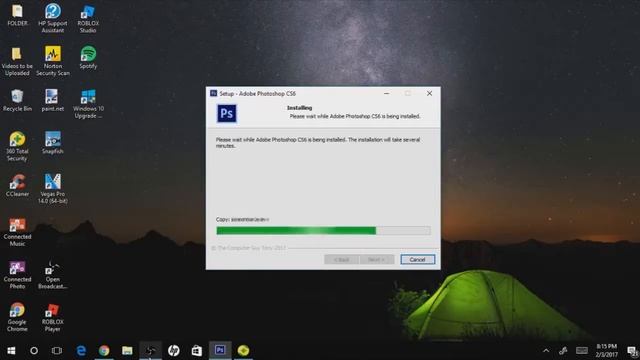The width and height of the screenshot is (640, 360).
Task: Open HP Support Assistant desktop icon
Action: point(53,18)
